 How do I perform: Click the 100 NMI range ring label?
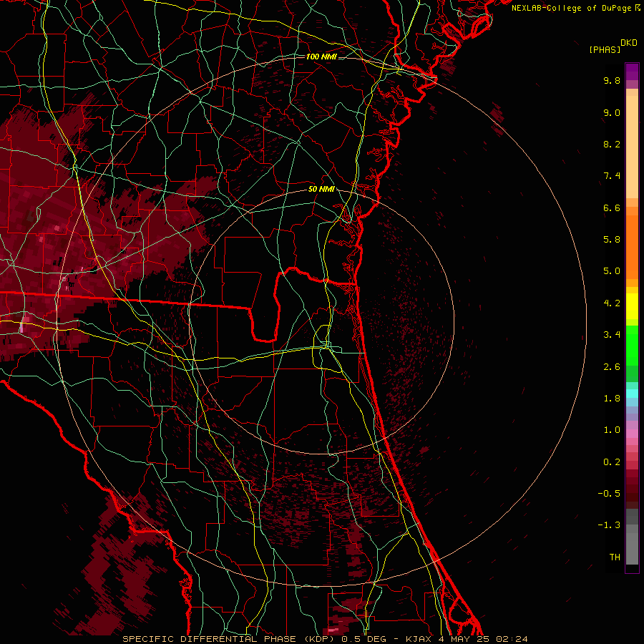pos(321,57)
